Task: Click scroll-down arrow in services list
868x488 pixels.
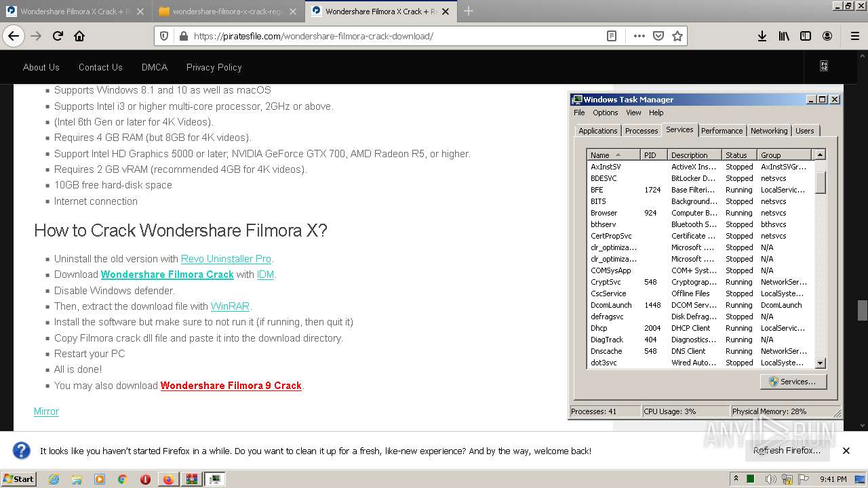Action: pyautogui.click(x=820, y=363)
